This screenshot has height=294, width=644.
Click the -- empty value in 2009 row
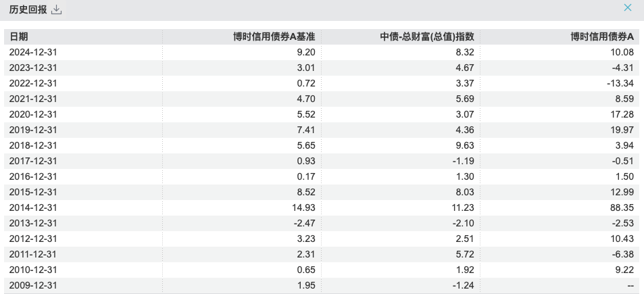(x=631, y=285)
